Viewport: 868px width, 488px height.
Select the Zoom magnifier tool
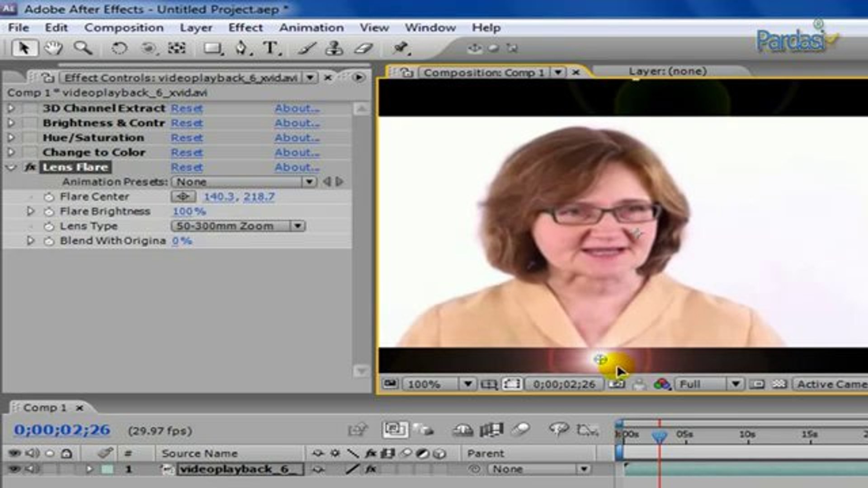click(83, 48)
